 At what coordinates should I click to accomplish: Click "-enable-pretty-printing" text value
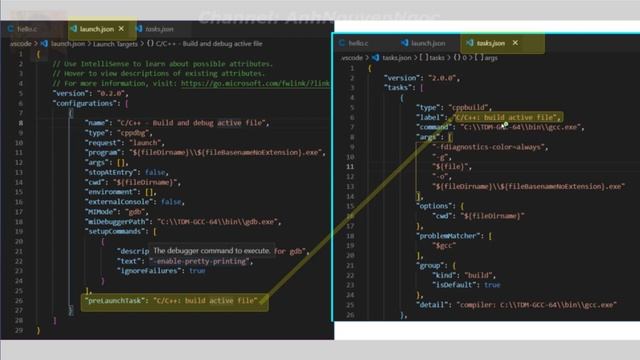coord(199,261)
